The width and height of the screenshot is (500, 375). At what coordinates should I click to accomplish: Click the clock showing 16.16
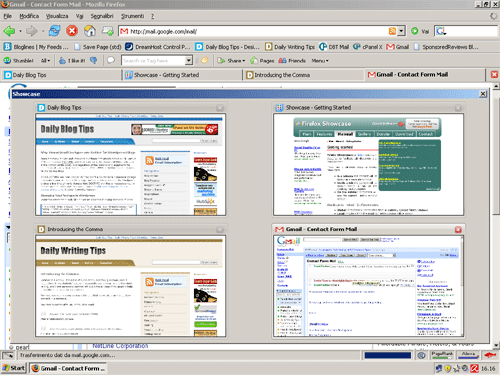488,368
